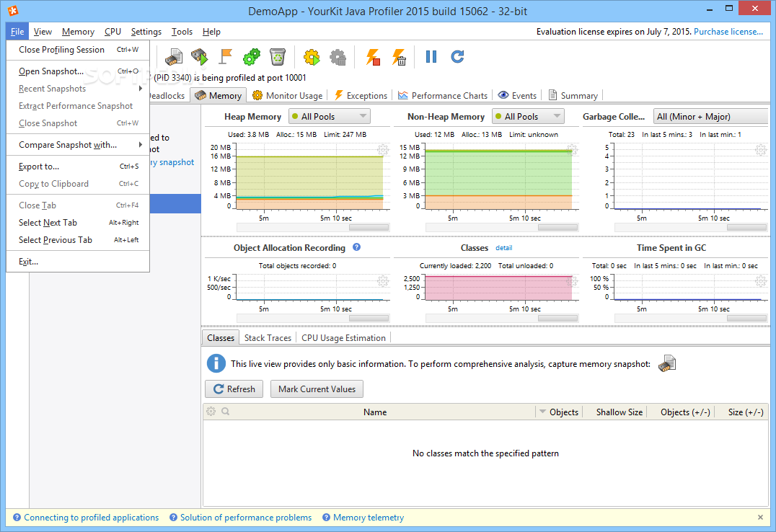Open the Help menu
The width and height of the screenshot is (776, 532).
click(x=211, y=32)
